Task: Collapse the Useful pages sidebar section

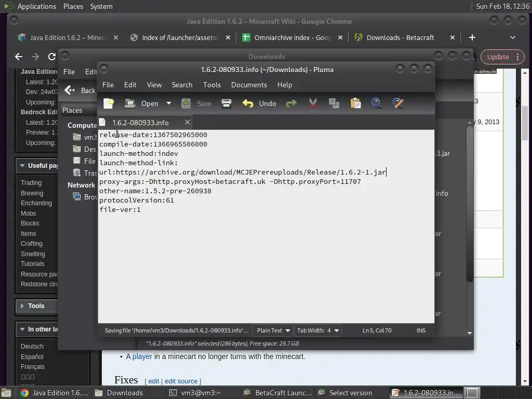Action: point(22,166)
